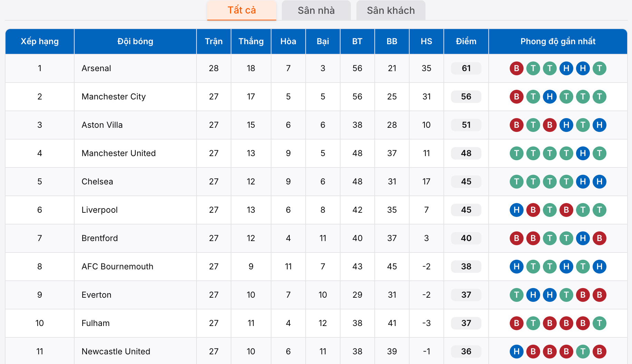Open the Sân nhà tab
Viewport: 632px width, 364px height.
[x=316, y=10]
